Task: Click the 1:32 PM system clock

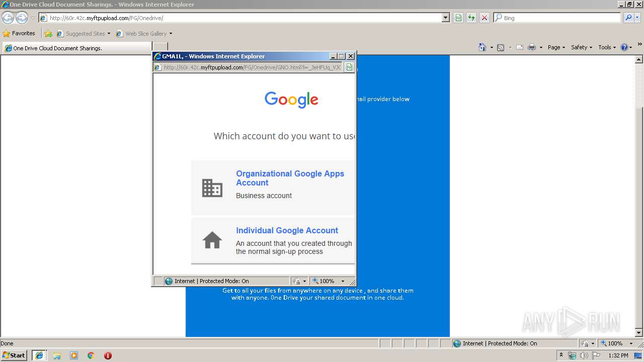Action: (x=618, y=355)
